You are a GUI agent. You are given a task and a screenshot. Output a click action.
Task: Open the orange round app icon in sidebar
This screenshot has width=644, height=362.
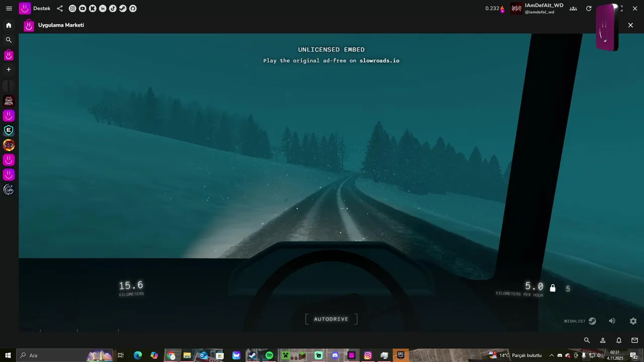[9, 145]
